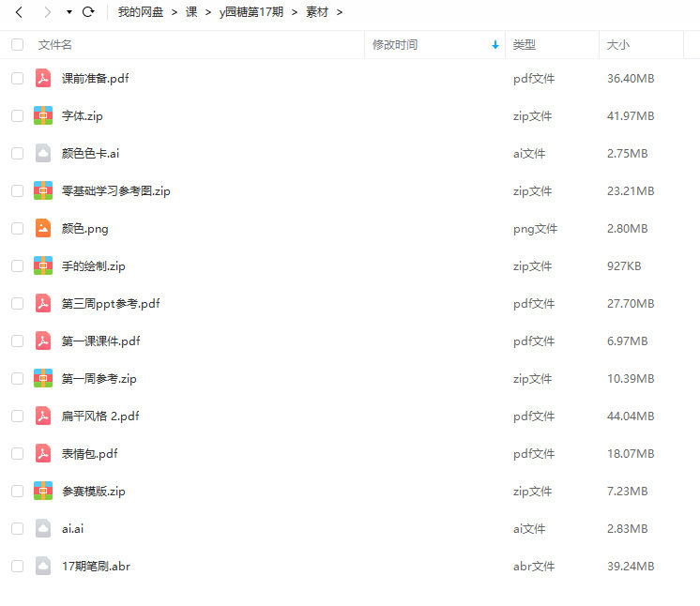Click the back navigation arrow
This screenshot has width=700, height=606.
pyautogui.click(x=19, y=12)
